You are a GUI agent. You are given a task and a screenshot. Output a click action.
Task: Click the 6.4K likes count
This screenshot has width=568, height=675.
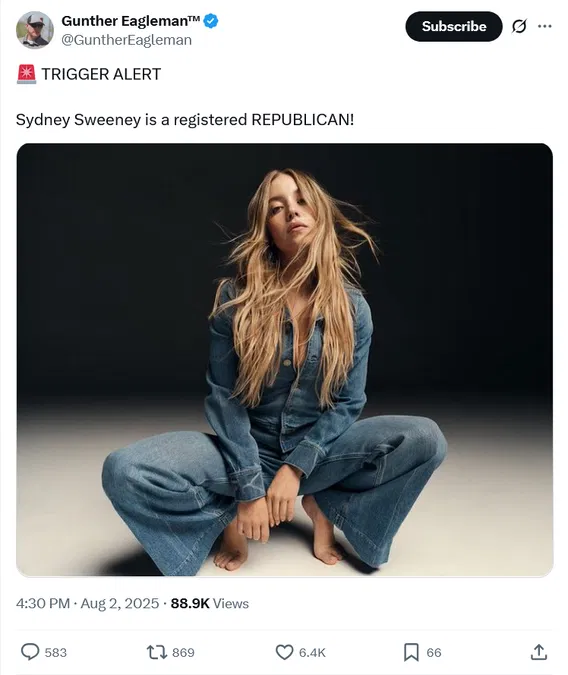click(312, 653)
